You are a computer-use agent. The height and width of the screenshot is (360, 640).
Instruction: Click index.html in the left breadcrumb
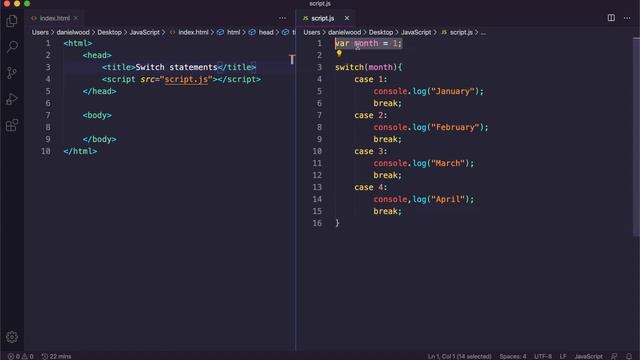pyautogui.click(x=193, y=32)
